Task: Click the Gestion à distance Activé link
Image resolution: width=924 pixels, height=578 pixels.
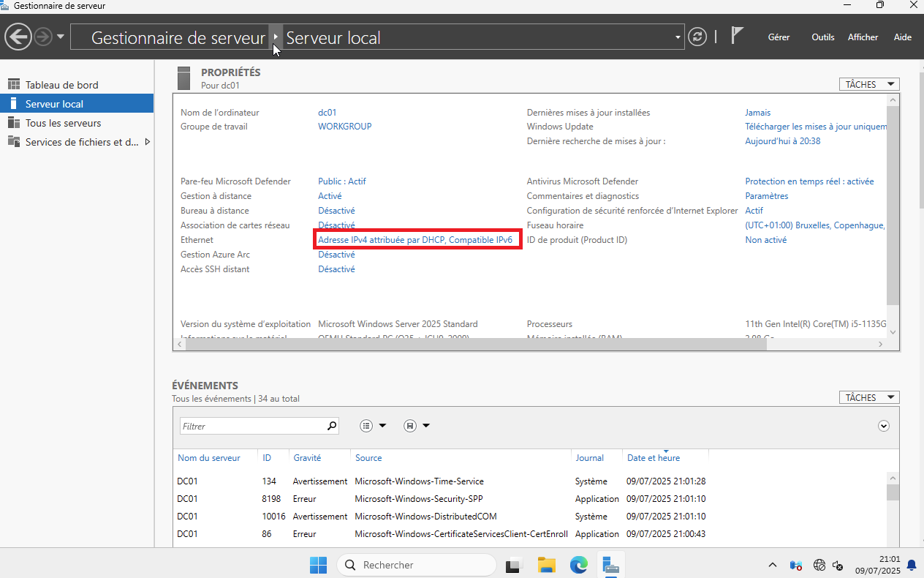Action: tap(330, 196)
